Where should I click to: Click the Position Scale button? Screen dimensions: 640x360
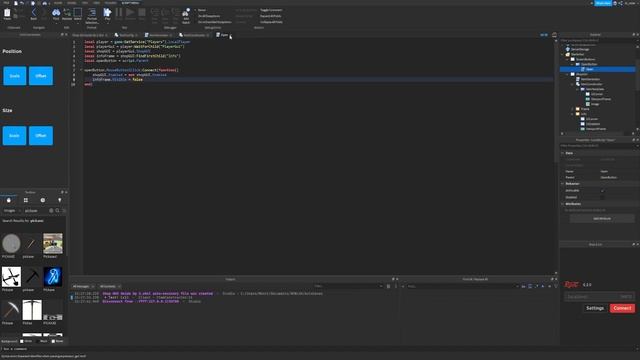click(x=15, y=76)
